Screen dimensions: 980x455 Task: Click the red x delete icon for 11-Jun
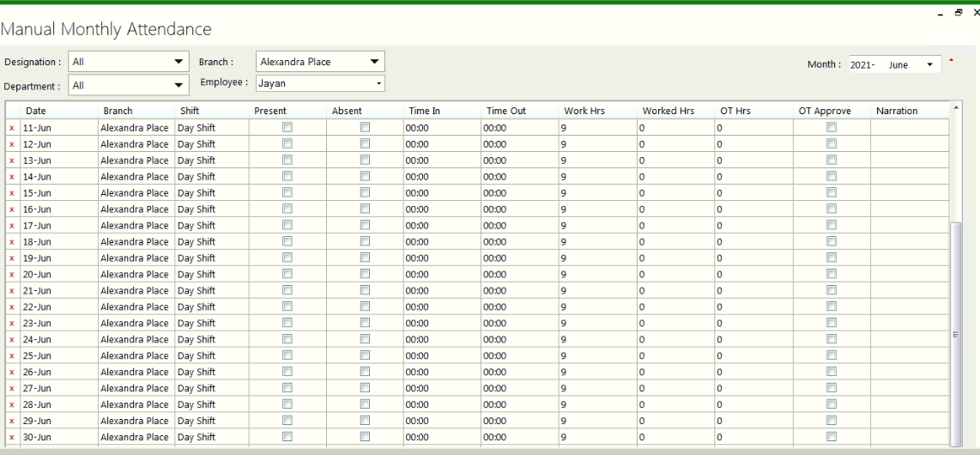[x=12, y=128]
